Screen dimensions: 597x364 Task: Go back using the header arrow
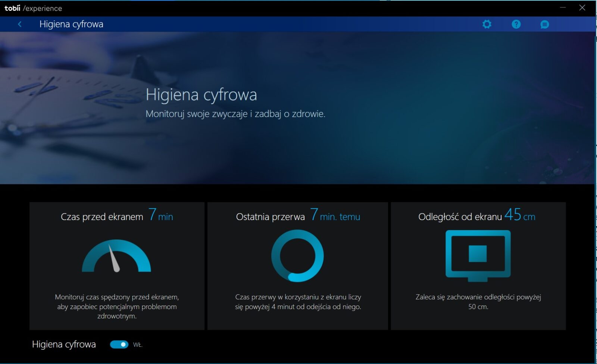pos(20,24)
